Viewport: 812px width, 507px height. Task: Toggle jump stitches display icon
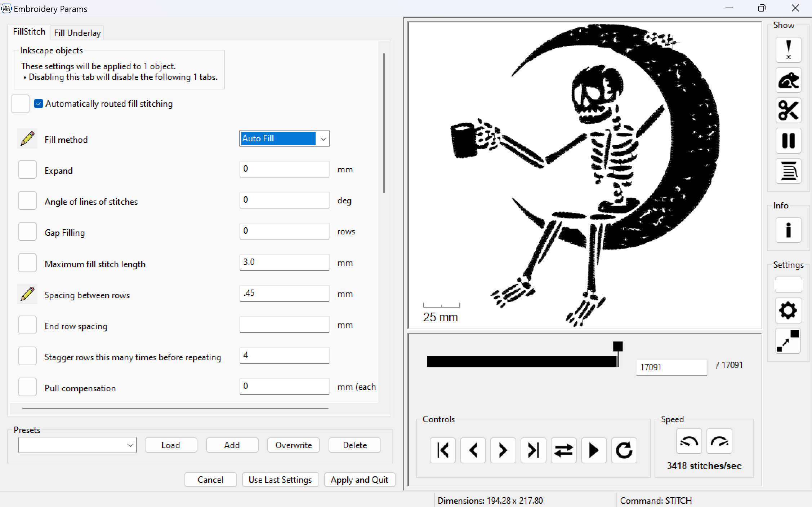(x=788, y=80)
